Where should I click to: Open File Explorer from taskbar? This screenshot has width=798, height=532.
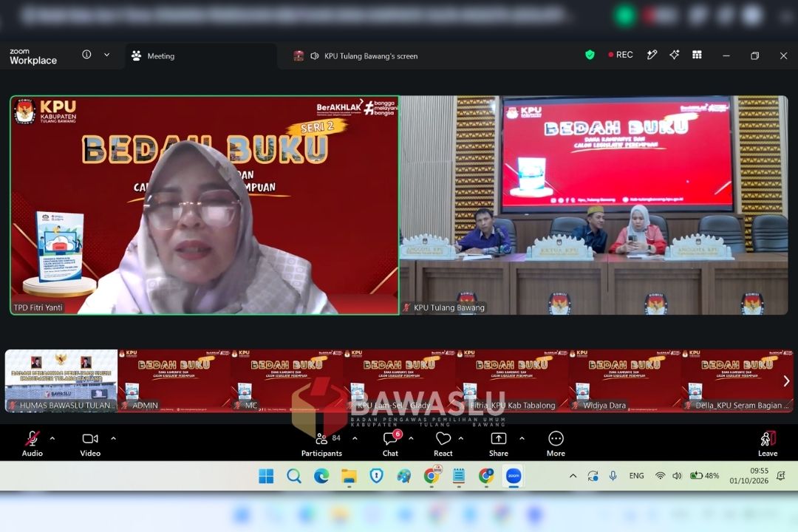(x=349, y=476)
